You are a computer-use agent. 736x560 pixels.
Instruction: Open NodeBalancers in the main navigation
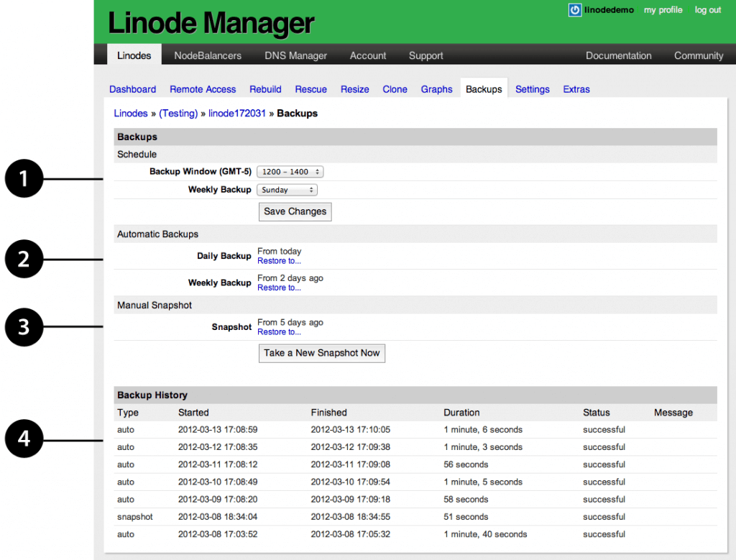tap(208, 55)
